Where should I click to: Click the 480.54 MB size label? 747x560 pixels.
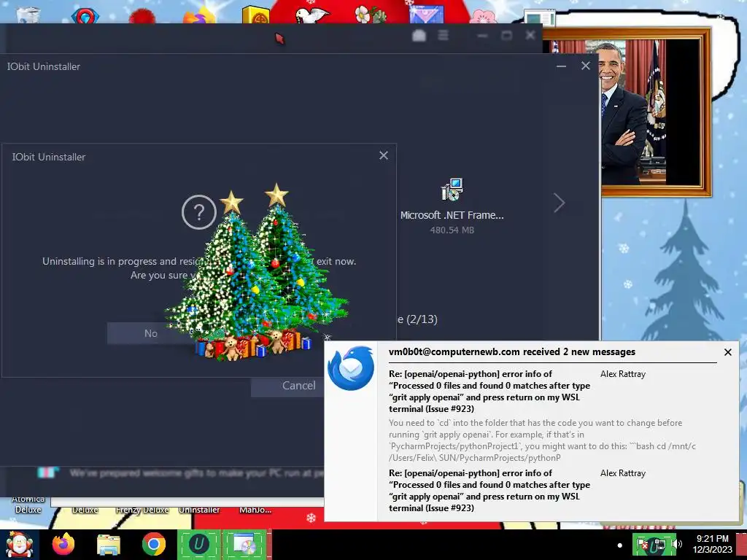(452, 230)
